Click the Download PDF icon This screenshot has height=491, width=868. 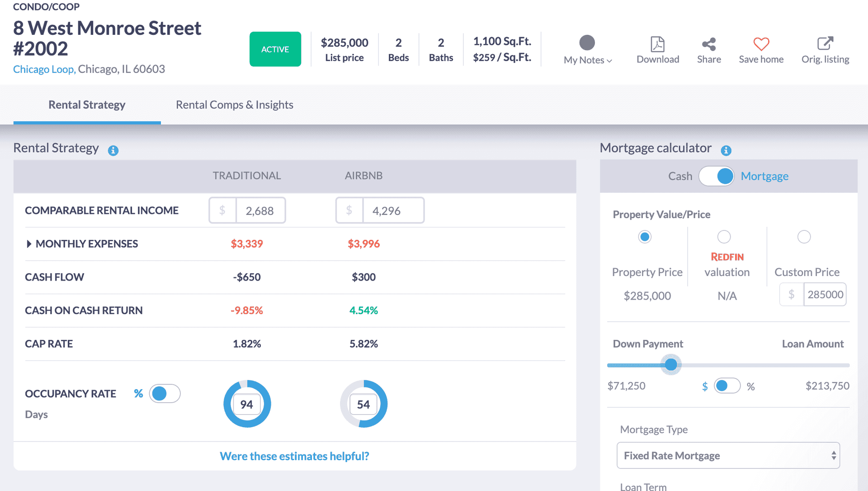(x=657, y=44)
